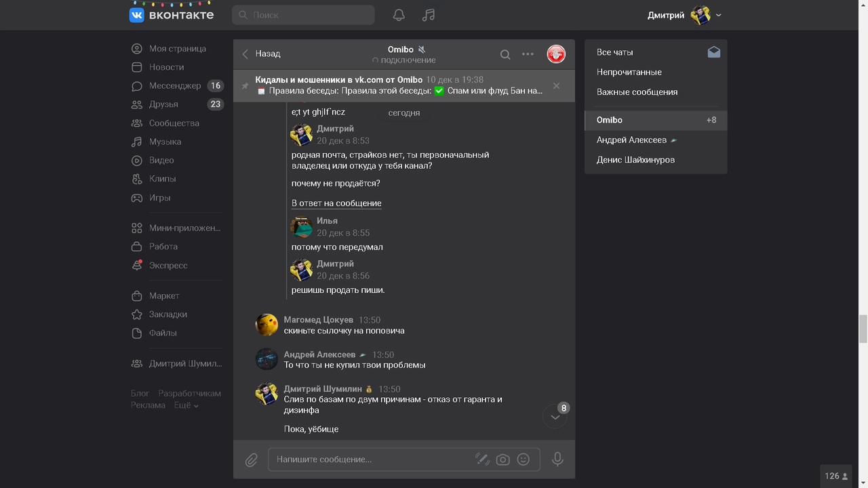
Task: Jump to latest messages arrow button
Action: coord(555,417)
